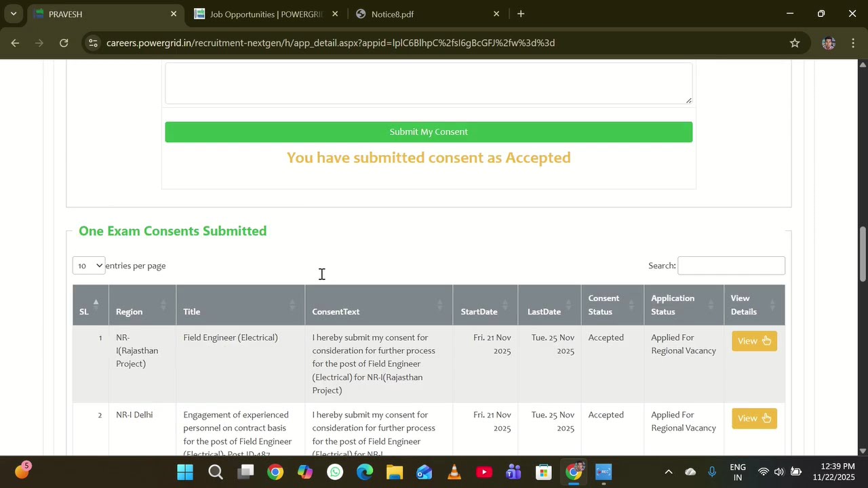Click inside the consent remarks text area

tap(429, 83)
